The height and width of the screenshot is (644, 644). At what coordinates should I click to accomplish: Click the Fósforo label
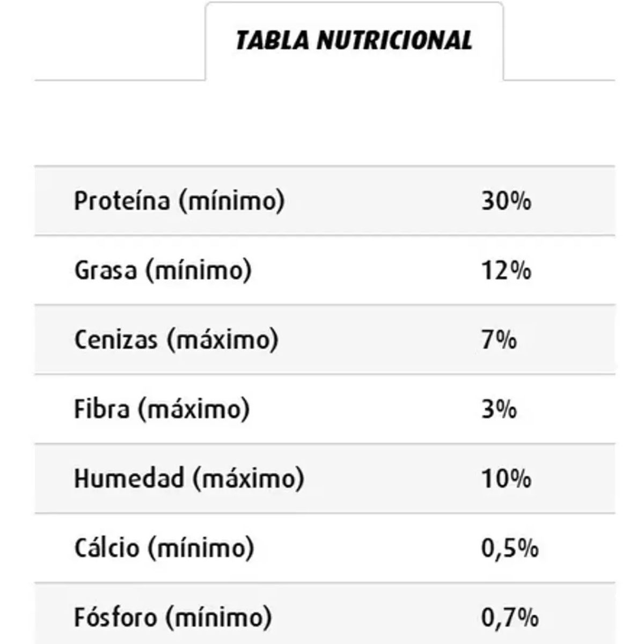click(x=115, y=617)
